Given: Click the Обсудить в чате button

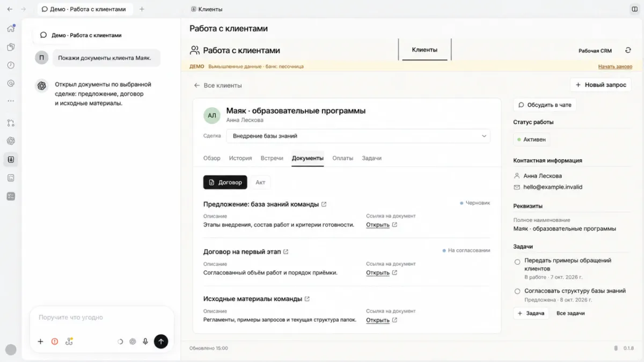Looking at the screenshot, I should [x=545, y=105].
